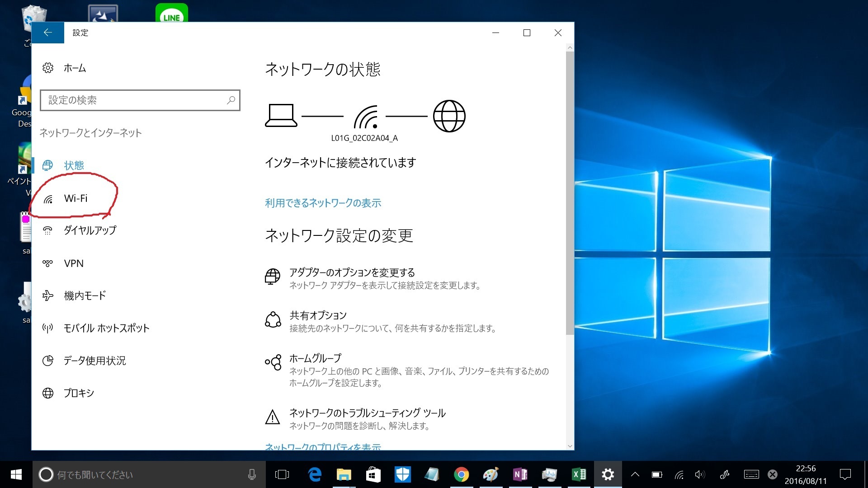Screen dimensions: 868x488
Task: Open the Windows Start menu
Action: (x=16, y=474)
